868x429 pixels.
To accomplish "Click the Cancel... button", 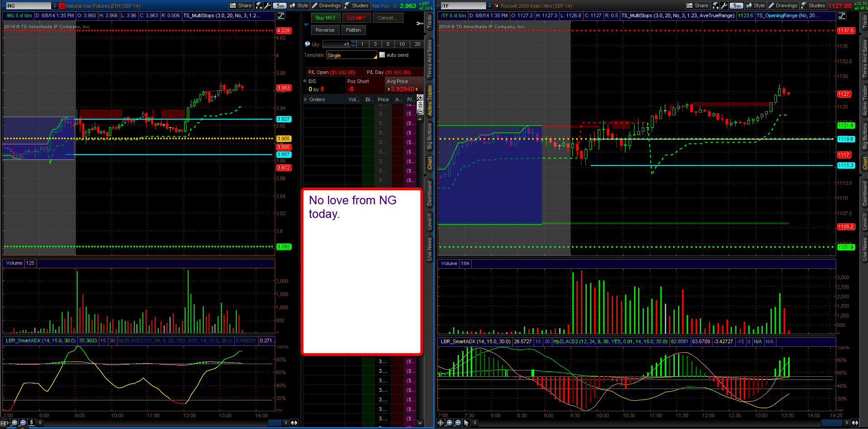I will tap(387, 18).
